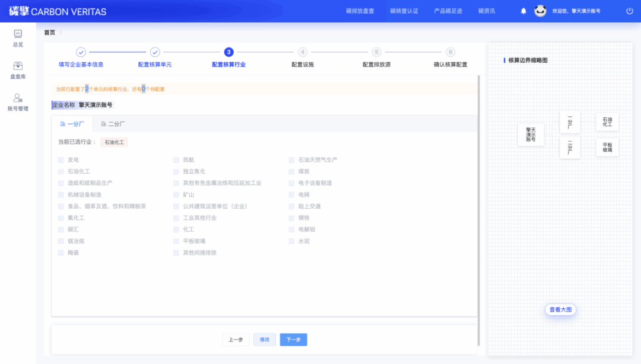Click the power logout icon
This screenshot has height=364, width=641.
[x=630, y=11]
